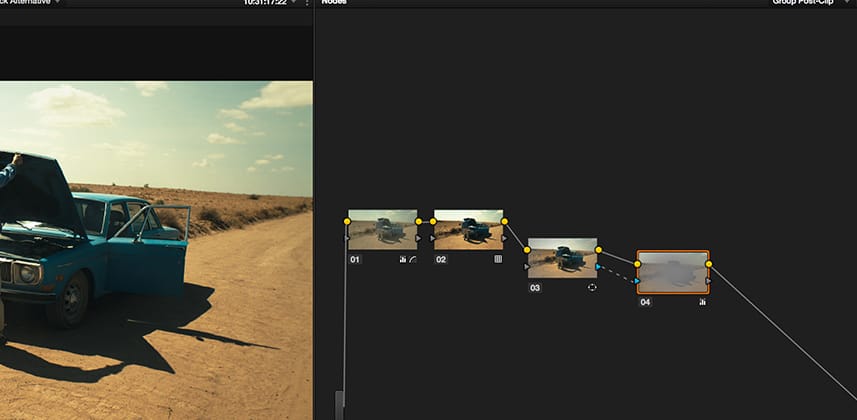857x420 pixels.
Task: Click the 02 node number label
Action: (441, 260)
